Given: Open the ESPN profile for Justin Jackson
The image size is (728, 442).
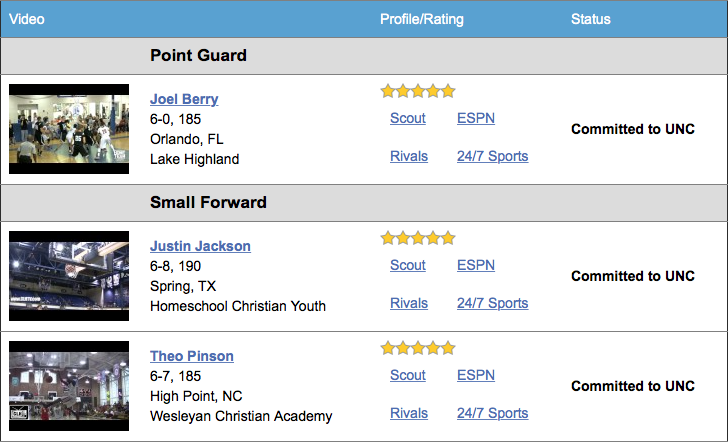Looking at the screenshot, I should (x=476, y=265).
